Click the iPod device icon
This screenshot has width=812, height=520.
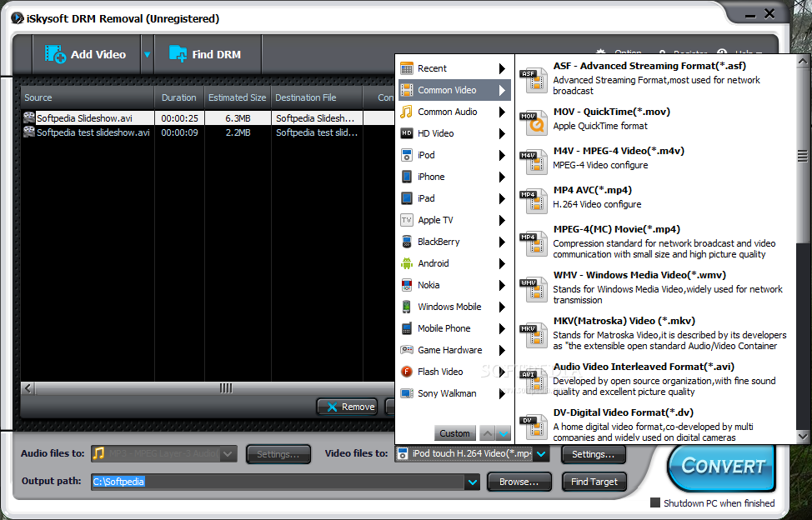(x=407, y=155)
